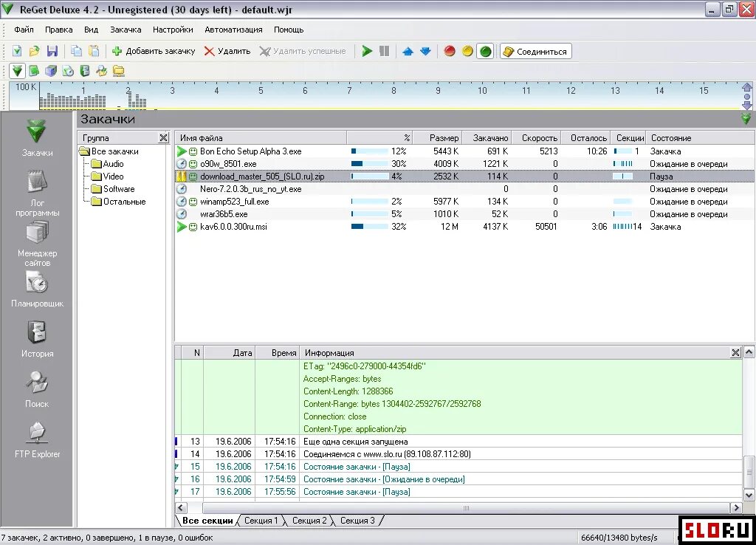Click the scheduler clock toolbar icon

(x=67, y=71)
